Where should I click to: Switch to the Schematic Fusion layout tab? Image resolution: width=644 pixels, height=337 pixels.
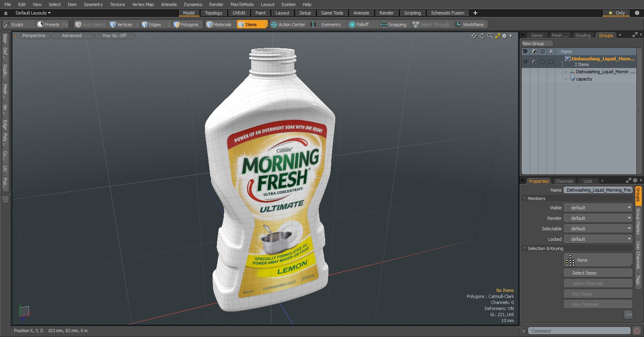coord(448,13)
